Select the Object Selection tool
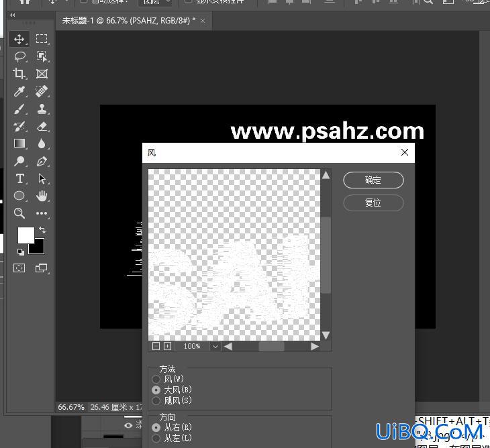This screenshot has width=490, height=448. point(42,56)
